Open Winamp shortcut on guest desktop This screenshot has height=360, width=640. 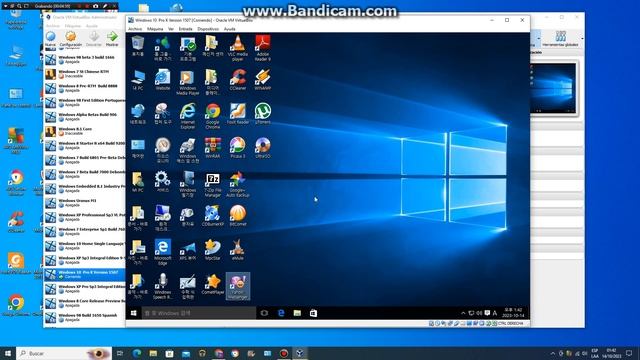[x=262, y=80]
